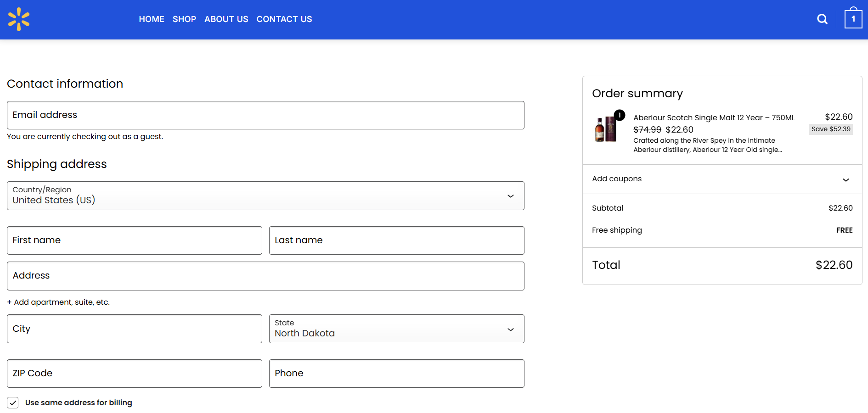This screenshot has width=868, height=413.
Task: Click the Total $22.60 amount
Action: (x=834, y=265)
